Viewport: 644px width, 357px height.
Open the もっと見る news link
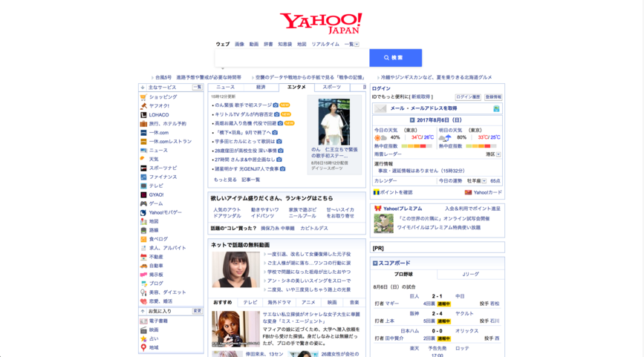(225, 180)
